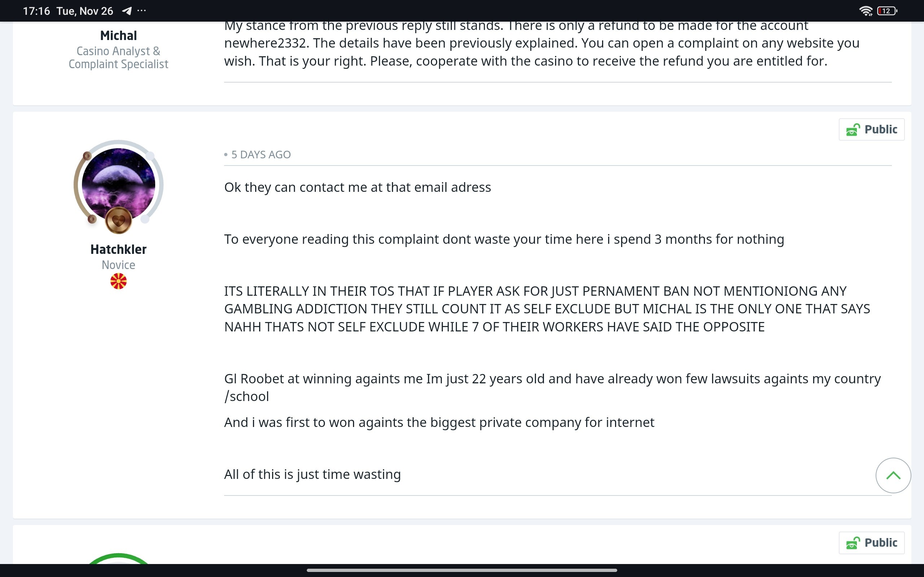This screenshot has width=924, height=577.
Task: Open Michal's profile name link
Action: [118, 35]
